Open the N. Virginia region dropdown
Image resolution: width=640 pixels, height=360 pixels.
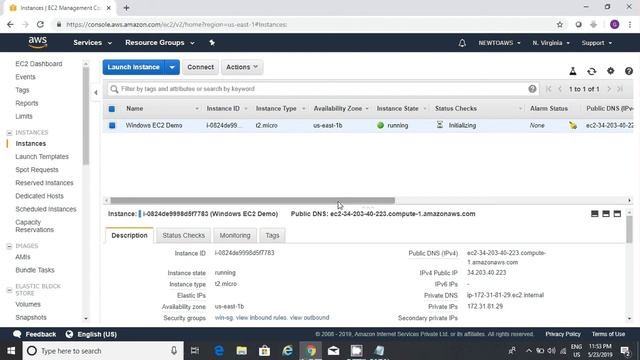click(551, 43)
